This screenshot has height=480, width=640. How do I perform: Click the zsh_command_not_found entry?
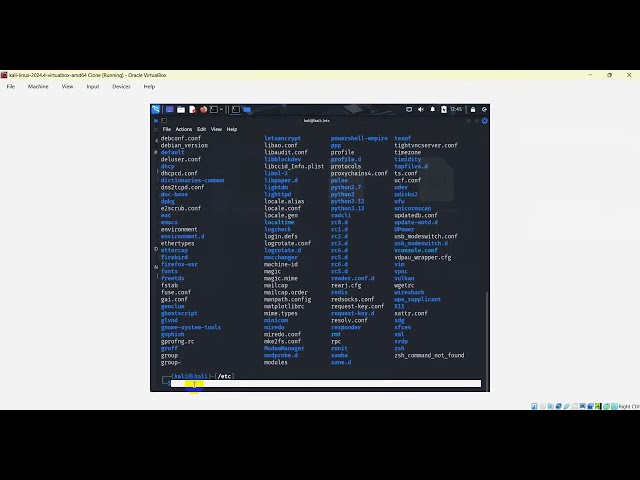coord(429,355)
